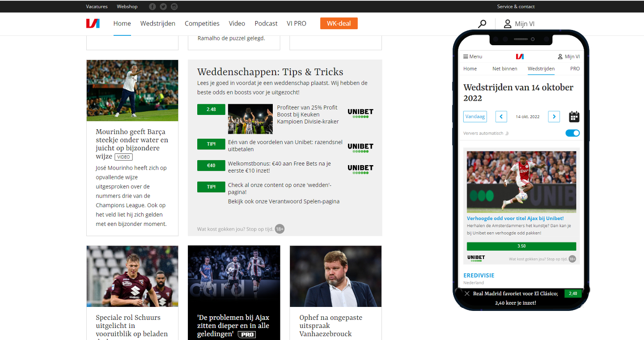The image size is (644, 340).
Task: Open the Instagram icon in the top bar
Action: click(174, 6)
